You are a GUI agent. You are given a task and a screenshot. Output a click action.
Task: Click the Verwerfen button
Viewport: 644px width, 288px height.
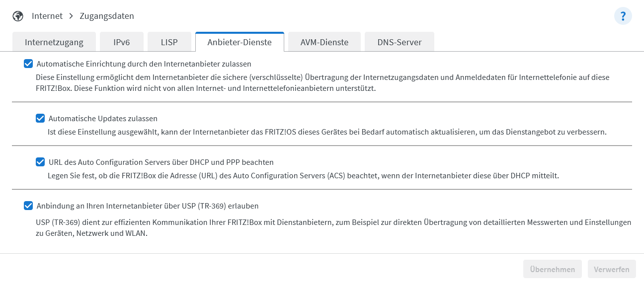click(x=612, y=269)
